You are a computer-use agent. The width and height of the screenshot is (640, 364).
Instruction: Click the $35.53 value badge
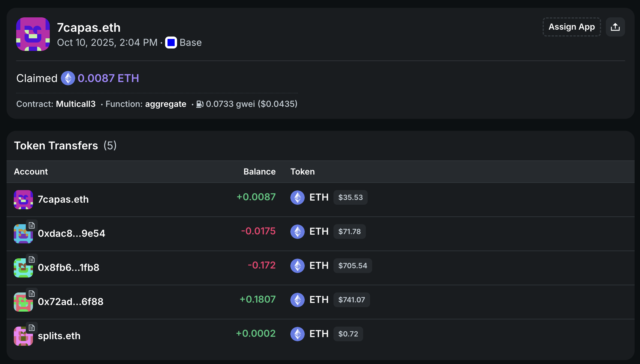(x=350, y=198)
